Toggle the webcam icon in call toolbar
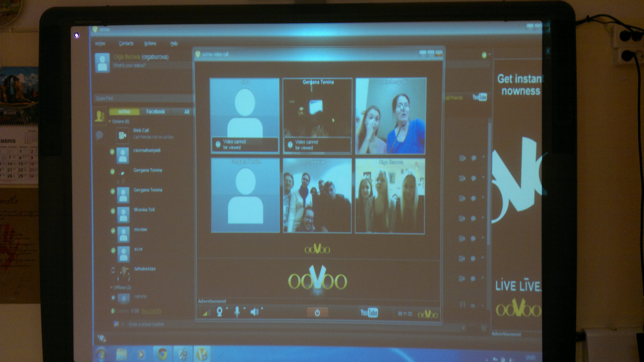 [x=219, y=312]
